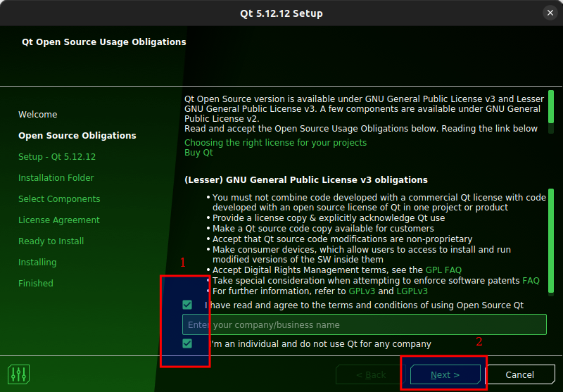This screenshot has height=392, width=563.
Task: Click the obligations list scrollbar
Action: coord(551,241)
